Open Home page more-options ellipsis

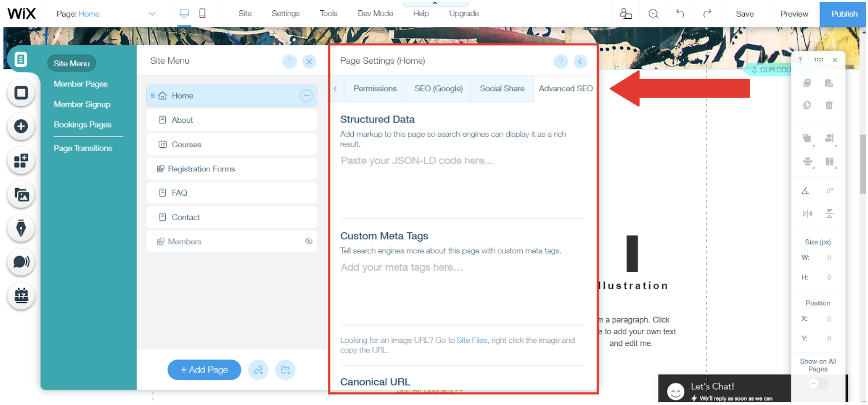[x=306, y=95]
